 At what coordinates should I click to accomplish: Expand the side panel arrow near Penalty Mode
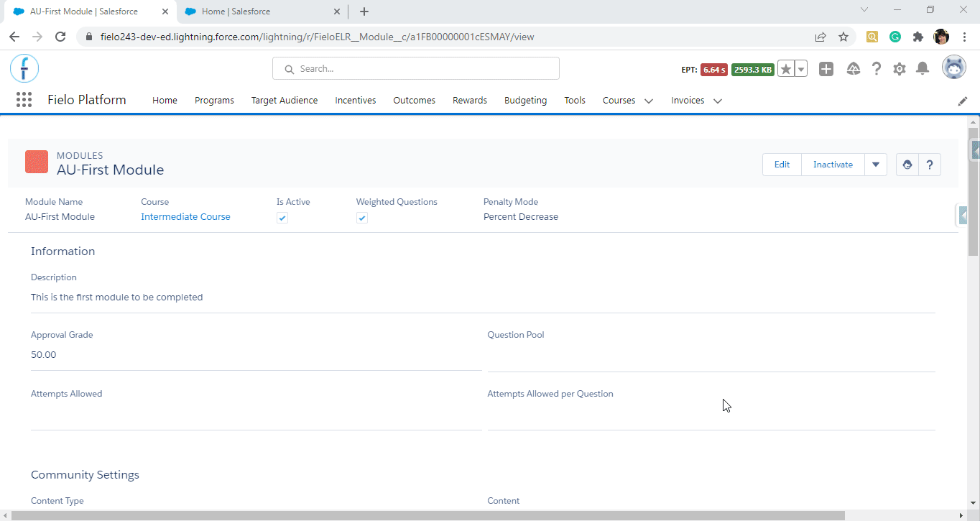(x=962, y=215)
